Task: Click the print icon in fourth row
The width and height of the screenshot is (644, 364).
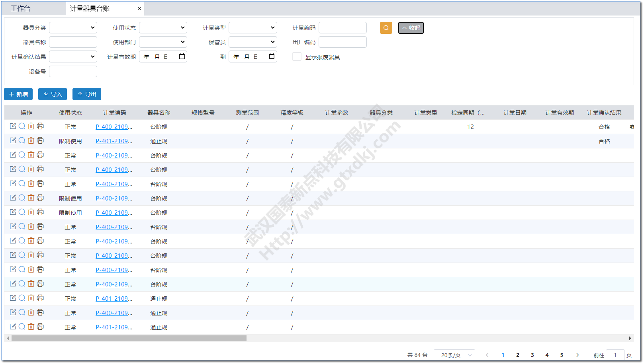Action: (40, 169)
